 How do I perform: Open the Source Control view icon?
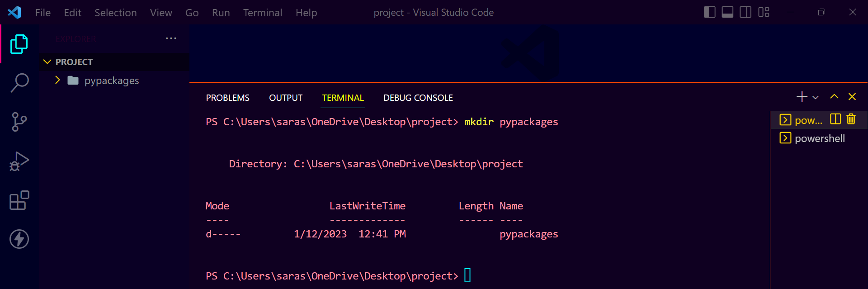(x=19, y=122)
